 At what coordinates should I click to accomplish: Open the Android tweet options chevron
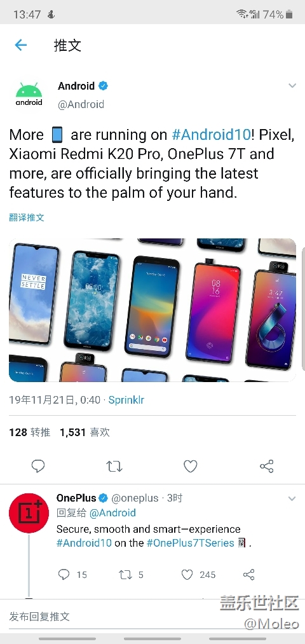click(292, 86)
